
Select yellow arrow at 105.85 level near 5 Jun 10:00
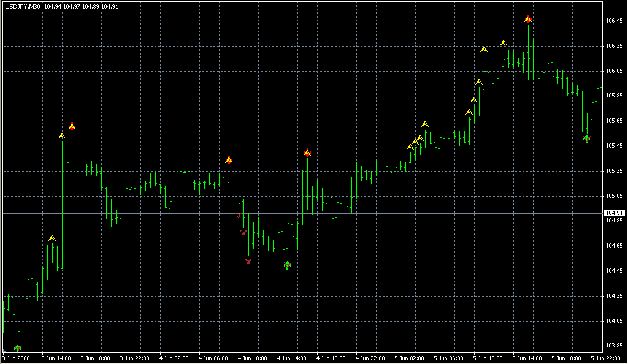tap(474, 100)
